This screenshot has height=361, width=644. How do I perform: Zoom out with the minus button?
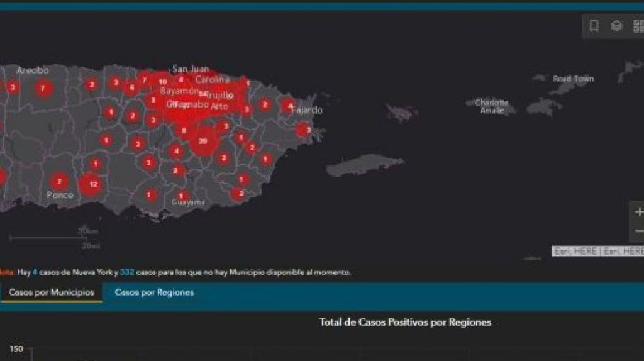coord(639,231)
